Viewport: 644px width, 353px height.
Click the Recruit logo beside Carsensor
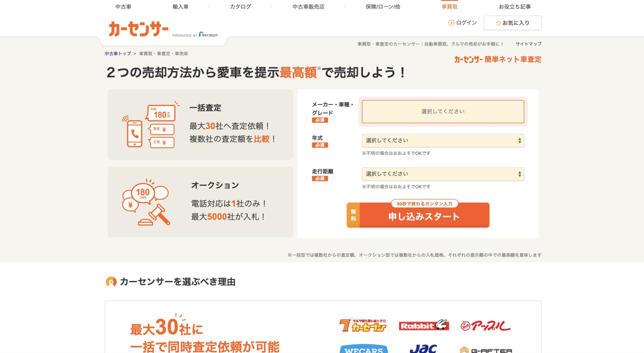208,34
